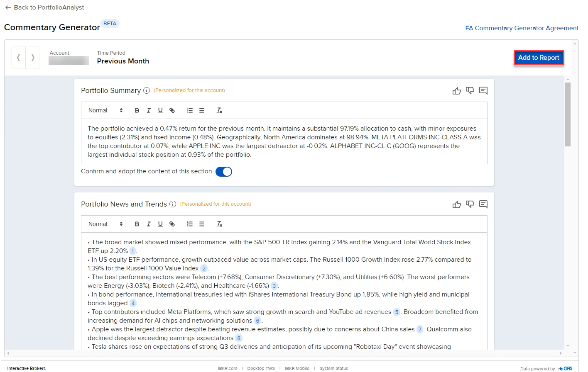Insert a hyperlink in the Portfolio Summary editor

coord(172,110)
